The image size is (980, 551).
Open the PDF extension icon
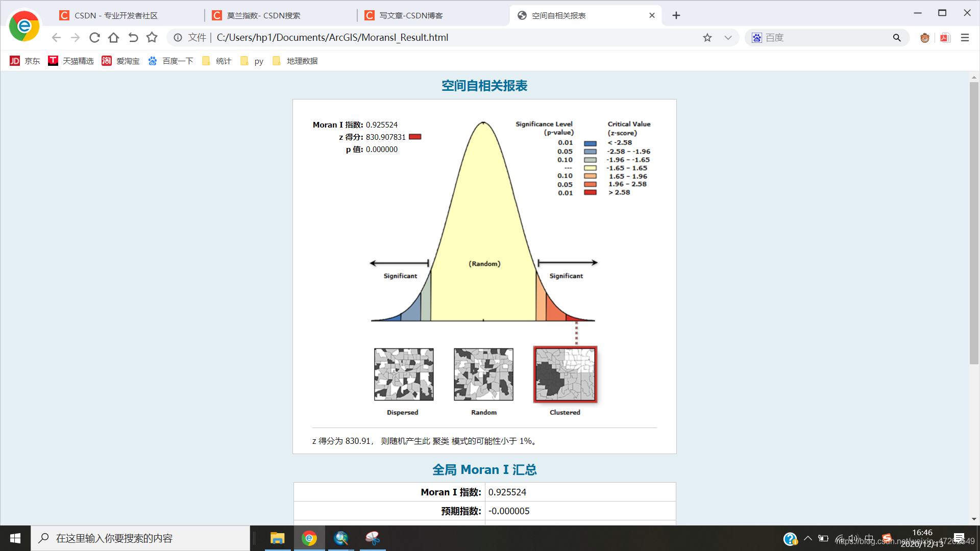[x=945, y=37]
